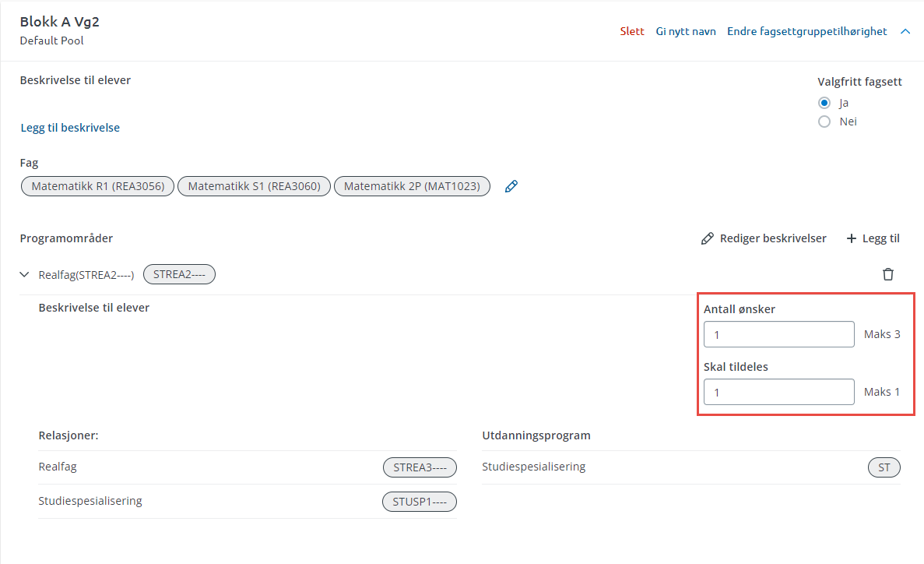Click the Programområder heading
Screen dimensions: 924x564
(66, 238)
